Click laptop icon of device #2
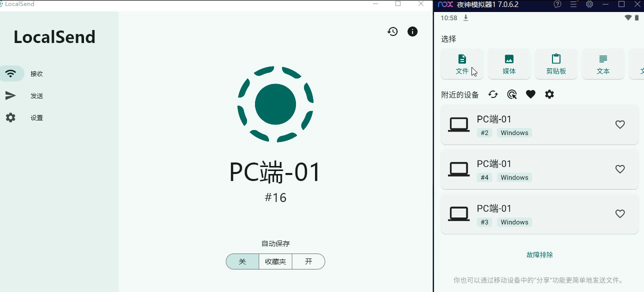 tap(458, 125)
